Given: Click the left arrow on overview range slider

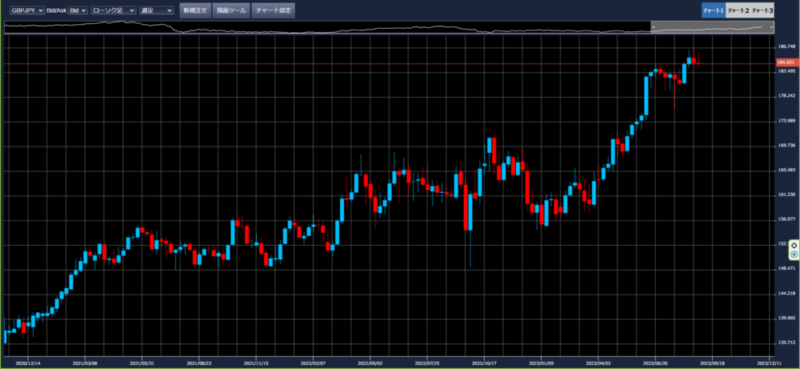Looking at the screenshot, I should [x=653, y=27].
